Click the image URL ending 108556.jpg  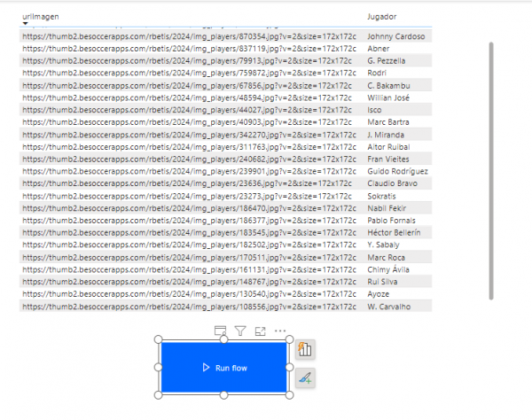pos(190,307)
